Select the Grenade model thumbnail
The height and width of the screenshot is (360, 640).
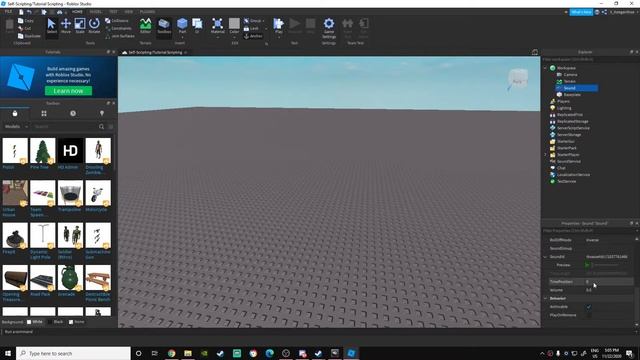point(70,278)
